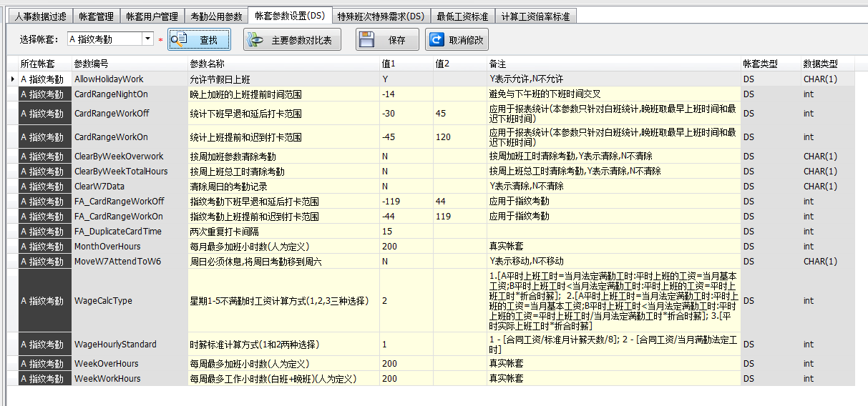Click the 值1 column header
This screenshot has width=868, height=406.
tap(406, 64)
